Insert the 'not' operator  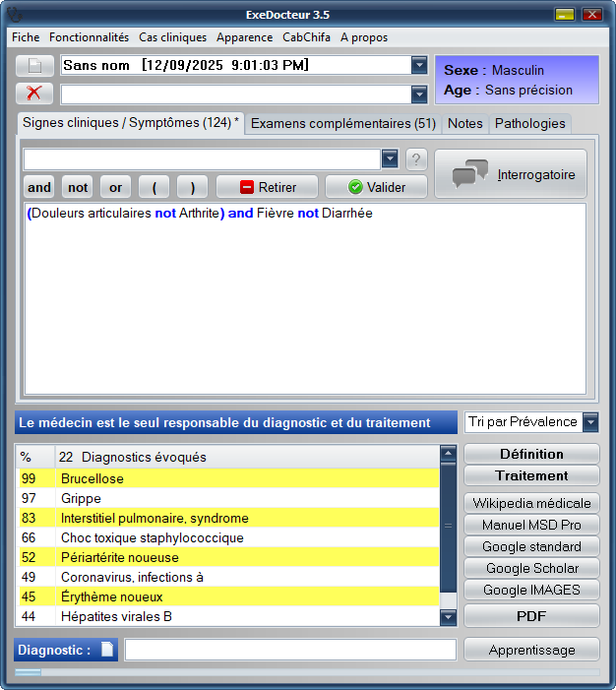click(x=78, y=187)
